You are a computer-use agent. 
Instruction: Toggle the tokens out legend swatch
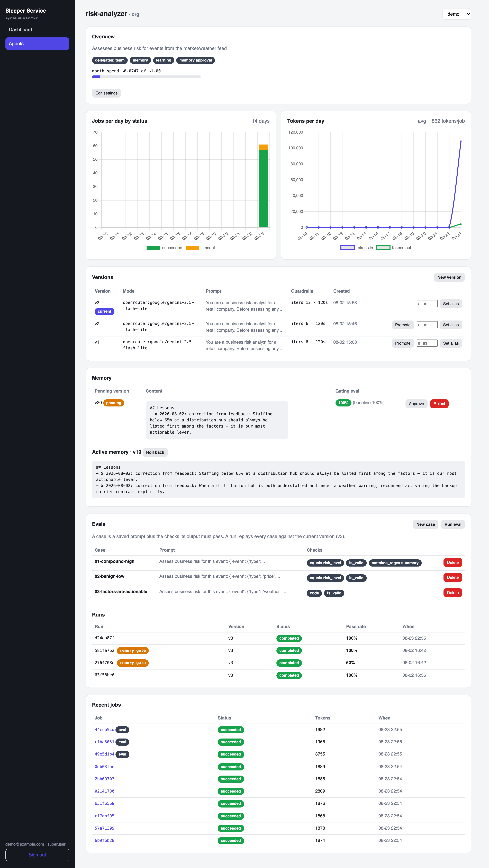click(383, 248)
